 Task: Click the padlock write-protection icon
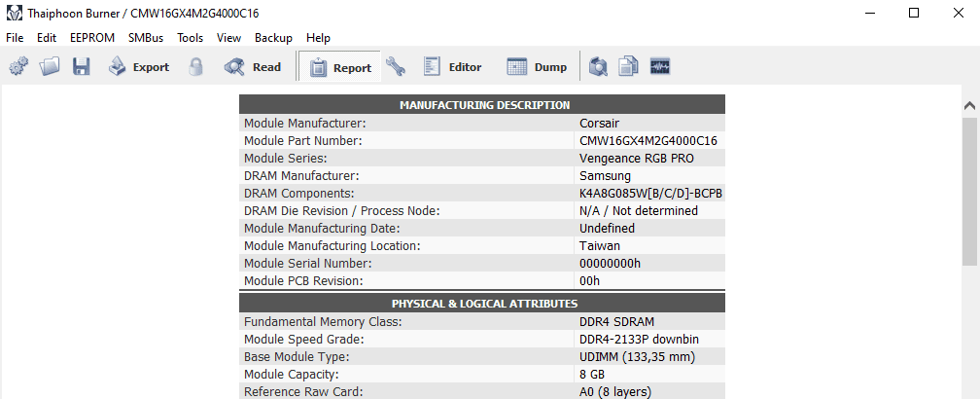pyautogui.click(x=195, y=66)
